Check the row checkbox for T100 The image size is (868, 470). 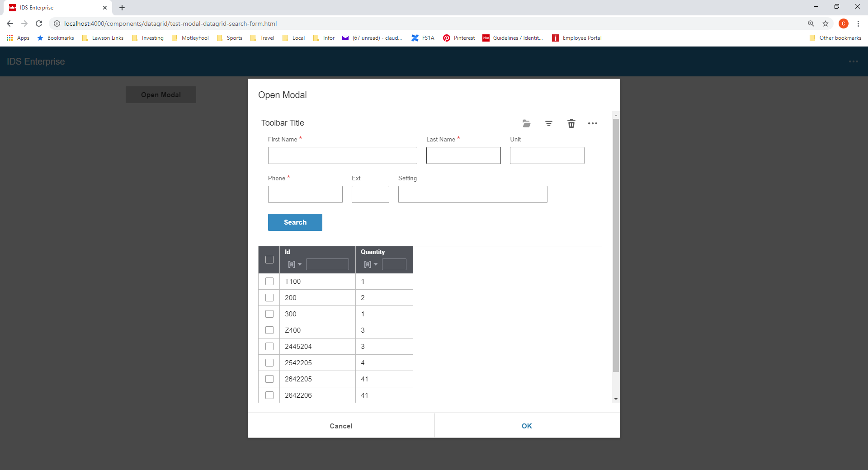click(269, 282)
